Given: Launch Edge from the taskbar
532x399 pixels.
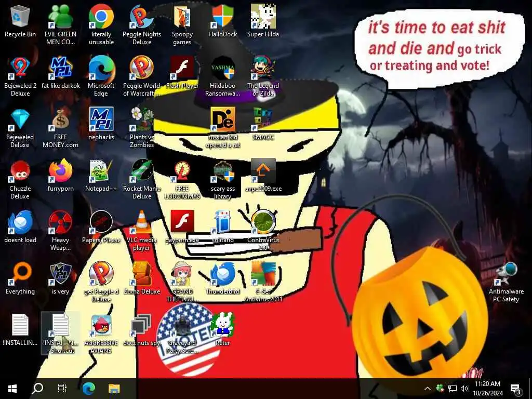Looking at the screenshot, I should tap(88, 389).
